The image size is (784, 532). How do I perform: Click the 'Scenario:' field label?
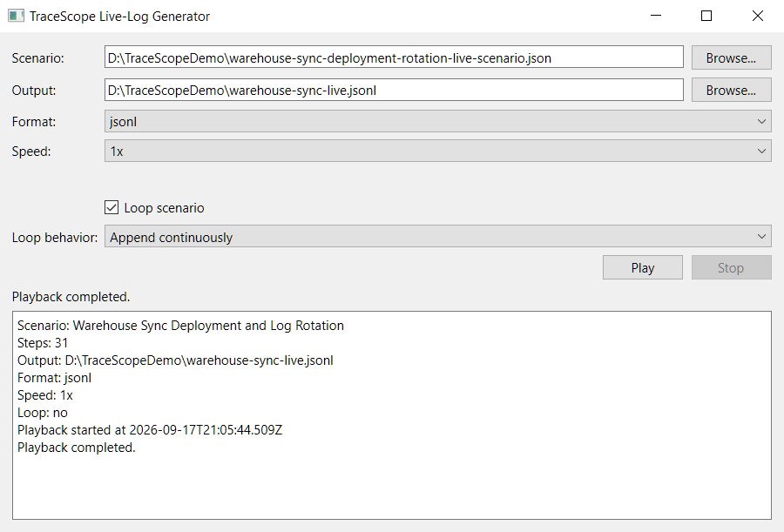[x=38, y=58]
